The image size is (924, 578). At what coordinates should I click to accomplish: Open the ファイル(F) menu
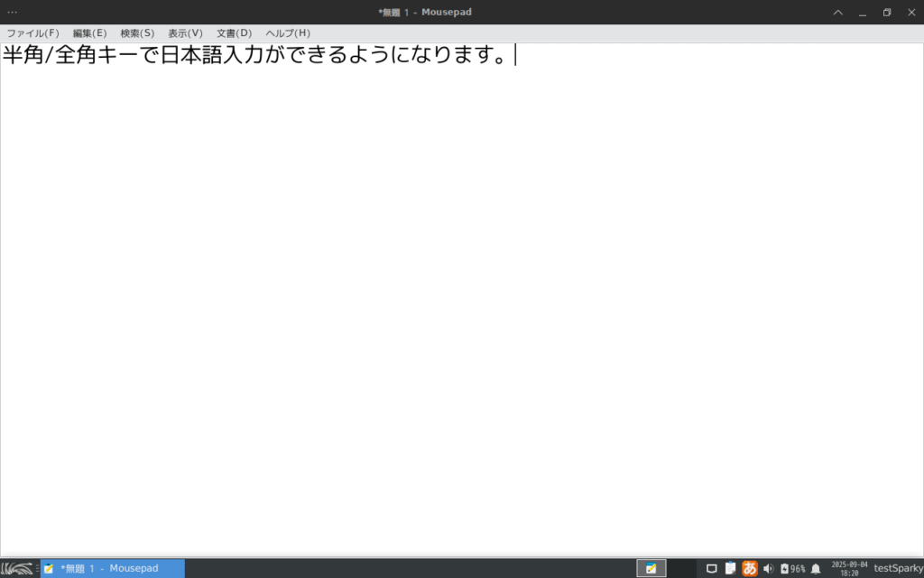[32, 33]
